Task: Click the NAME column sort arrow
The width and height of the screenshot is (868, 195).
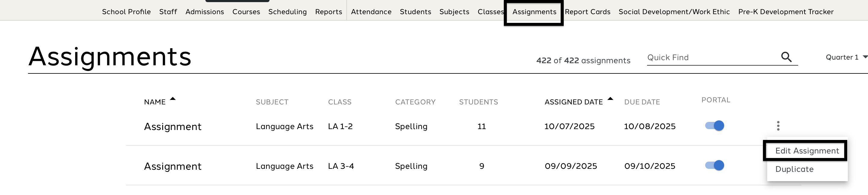Action: click(173, 99)
